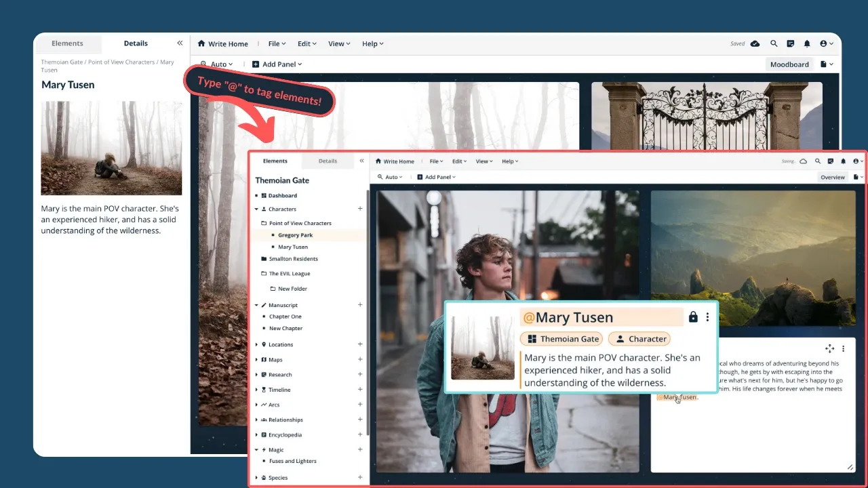This screenshot has width=868, height=488.
Task: Click the bell icon beside the Saving indicator
Action: [x=843, y=161]
